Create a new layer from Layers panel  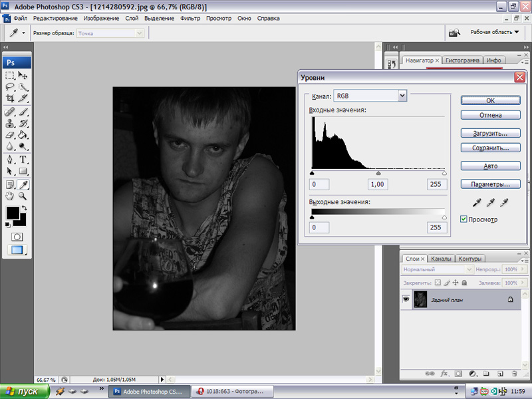(500, 374)
